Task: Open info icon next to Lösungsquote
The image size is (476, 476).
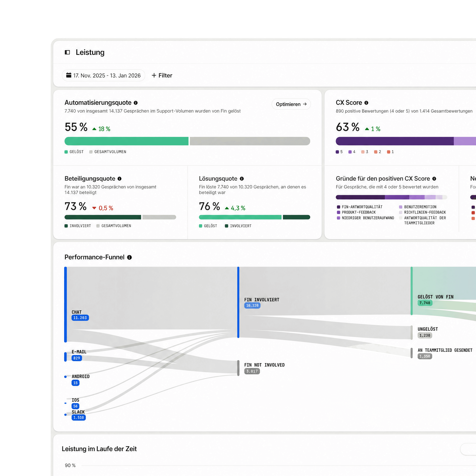Action: 242,179
